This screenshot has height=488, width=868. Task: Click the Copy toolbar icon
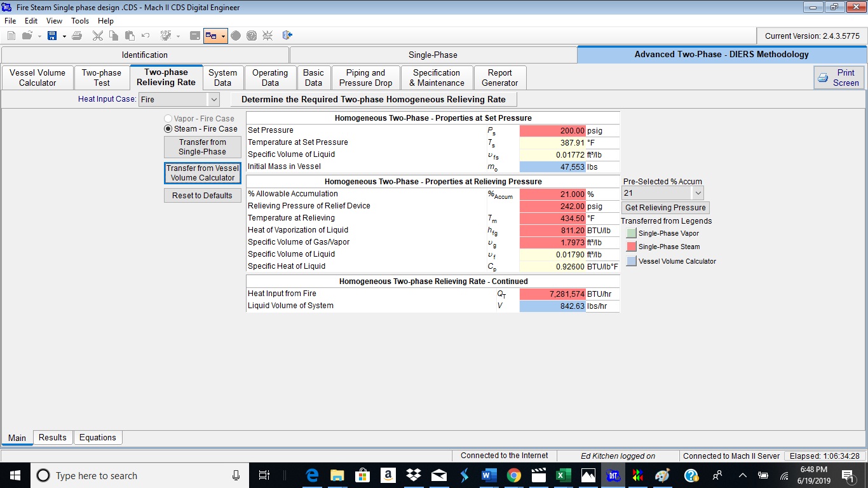point(114,36)
